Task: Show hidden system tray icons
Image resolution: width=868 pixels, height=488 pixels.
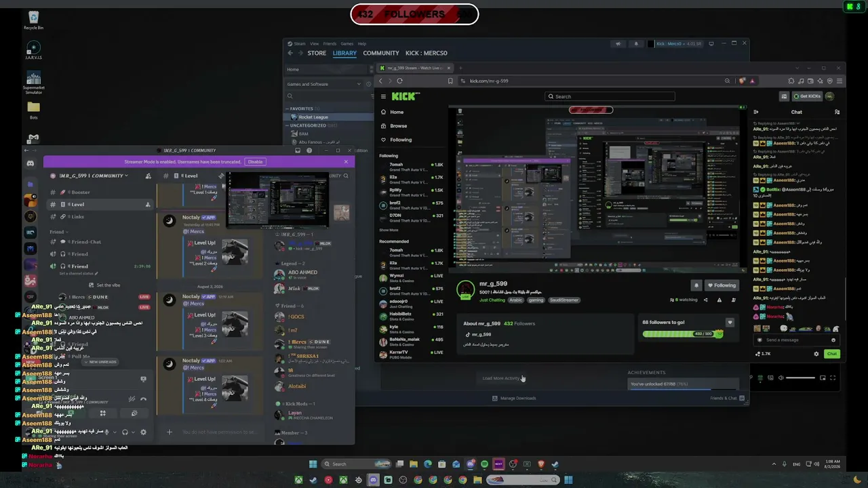Action: tap(774, 464)
